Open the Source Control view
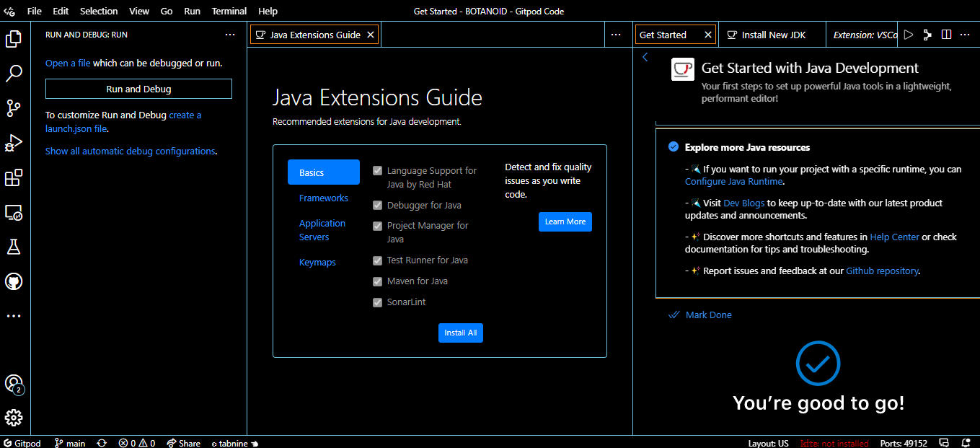Image resolution: width=980 pixels, height=448 pixels. coord(14,108)
